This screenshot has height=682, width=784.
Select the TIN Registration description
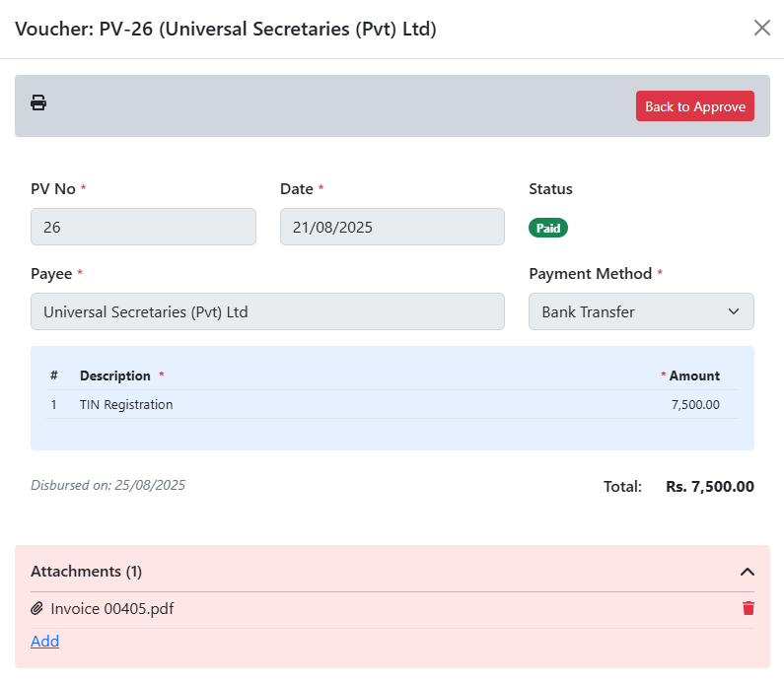tap(126, 405)
